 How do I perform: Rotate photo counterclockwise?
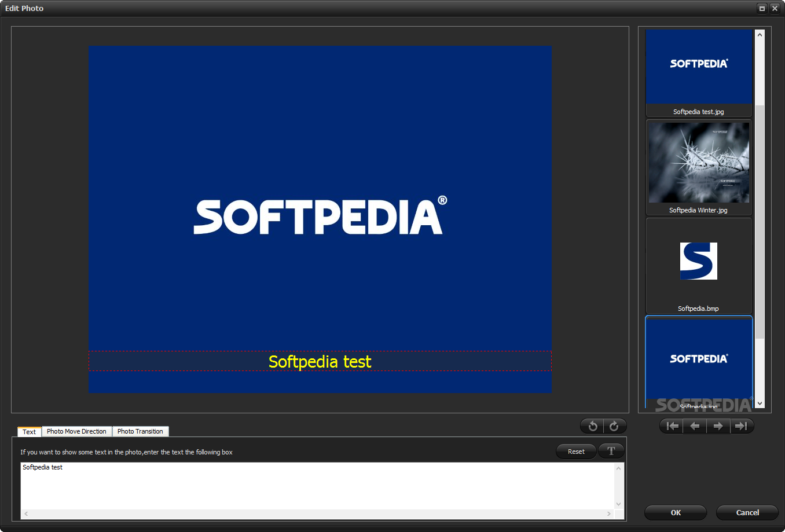[592, 426]
